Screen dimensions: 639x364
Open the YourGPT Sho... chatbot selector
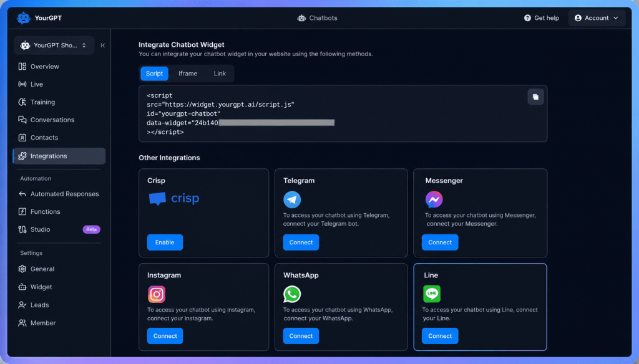(54, 45)
